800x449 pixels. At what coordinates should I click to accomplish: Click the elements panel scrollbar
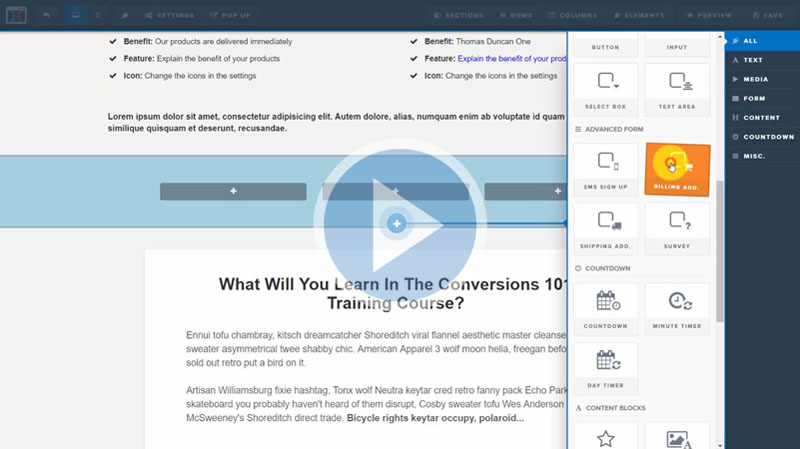pos(719,250)
